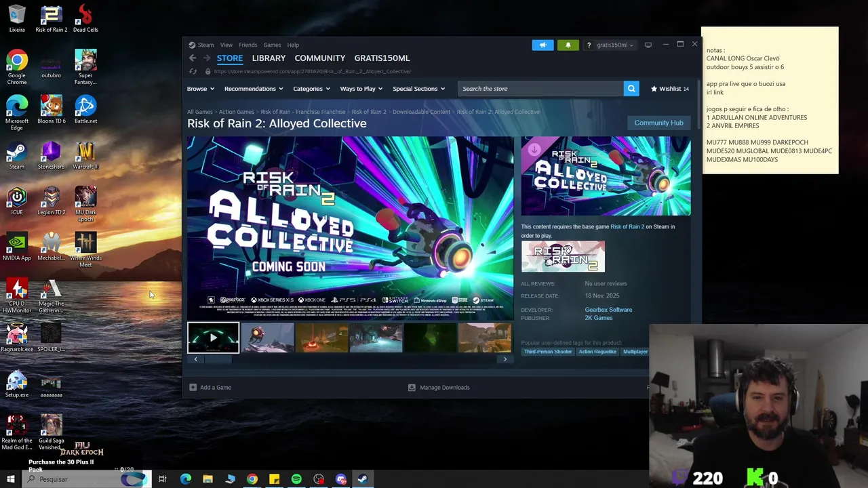Open File Explorer from the taskbar

pos(208,479)
